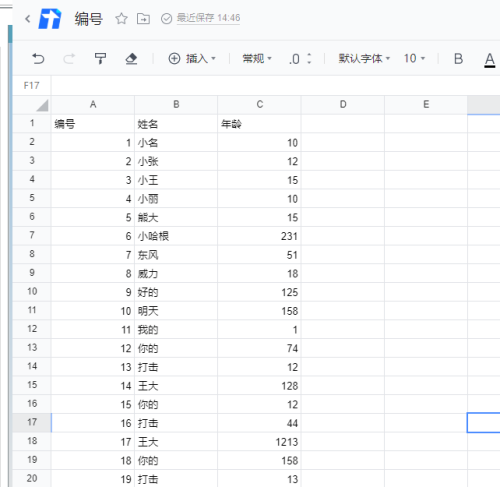Select row 20 header
Viewport: 500px width, 487px height.
tap(32, 478)
